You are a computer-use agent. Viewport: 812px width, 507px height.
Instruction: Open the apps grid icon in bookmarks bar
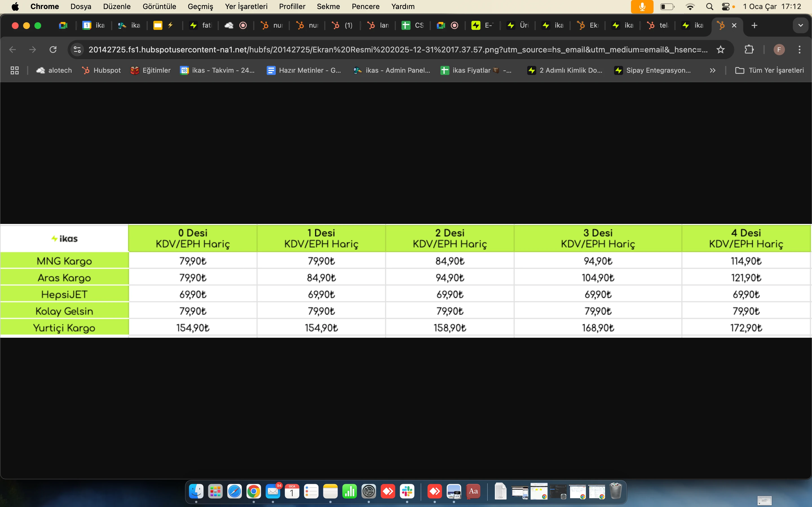(14, 70)
